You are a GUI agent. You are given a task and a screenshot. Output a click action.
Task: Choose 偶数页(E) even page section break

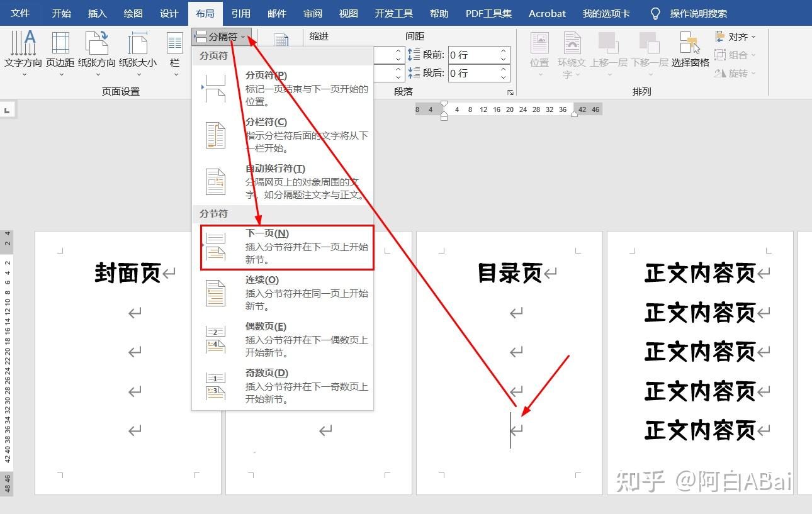(x=283, y=340)
